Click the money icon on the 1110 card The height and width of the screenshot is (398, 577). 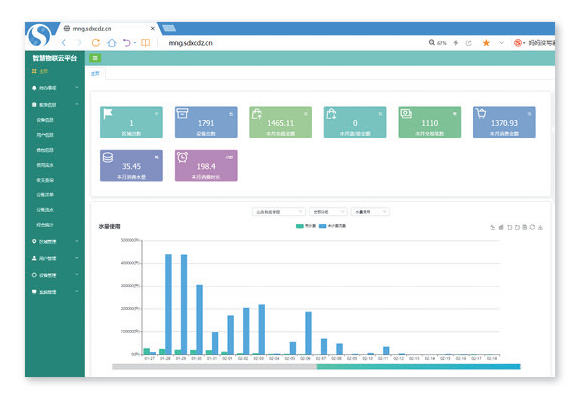click(406, 113)
